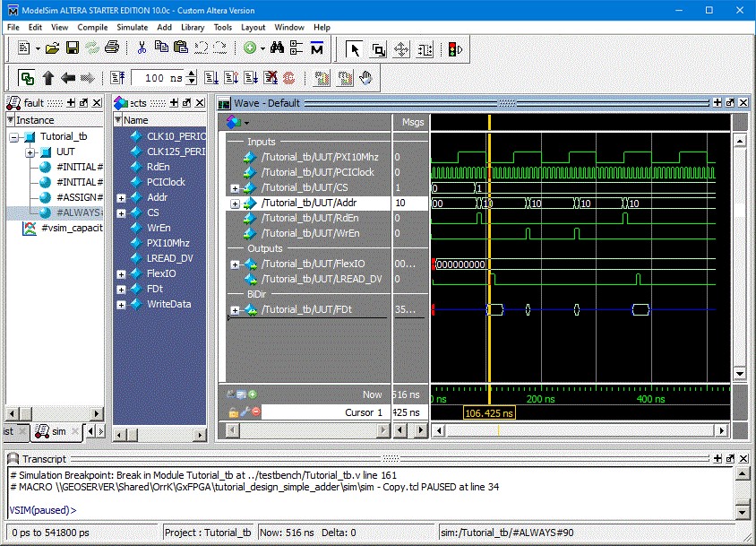Click the Print icon in the toolbar

click(x=112, y=47)
